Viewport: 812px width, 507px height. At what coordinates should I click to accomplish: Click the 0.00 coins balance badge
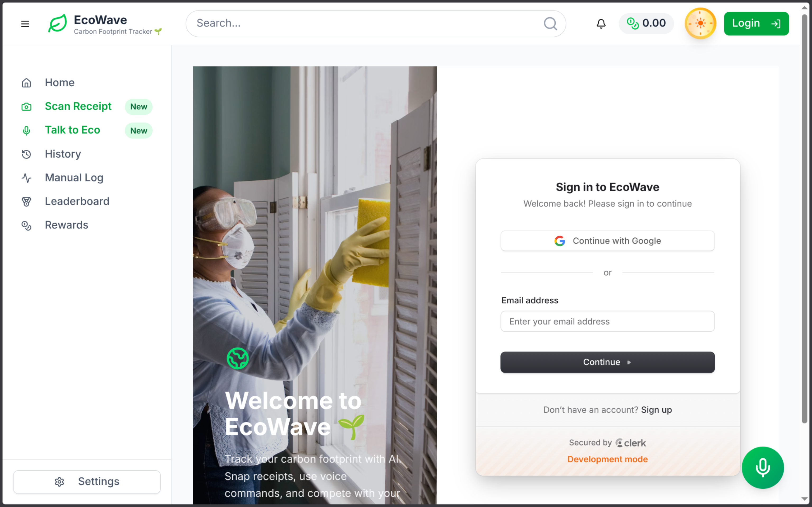pos(646,24)
